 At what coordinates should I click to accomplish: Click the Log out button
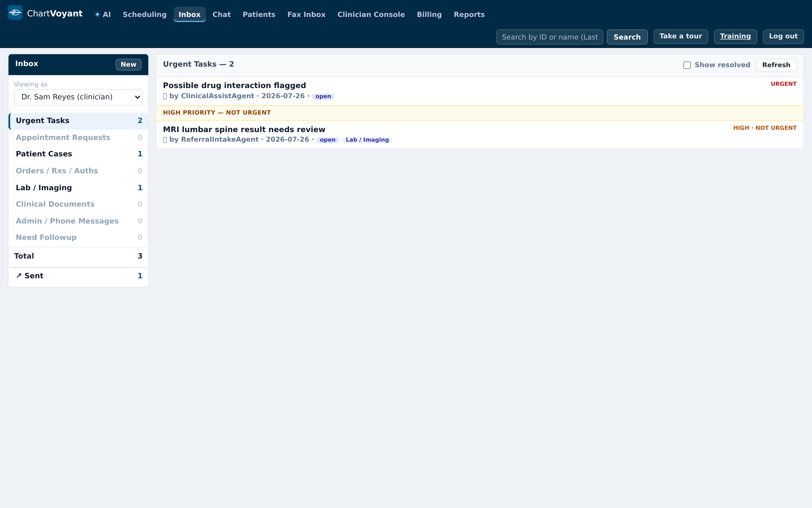[x=783, y=36]
